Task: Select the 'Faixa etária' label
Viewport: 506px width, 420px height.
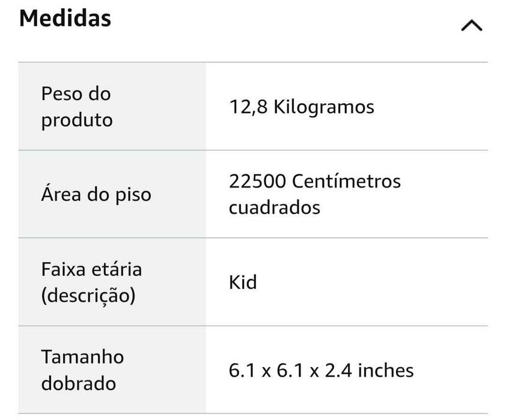Action: tap(91, 269)
